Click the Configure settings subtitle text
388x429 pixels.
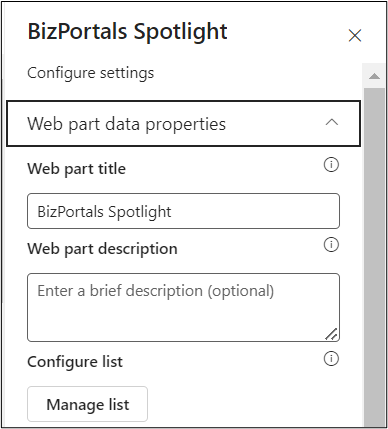(x=91, y=73)
